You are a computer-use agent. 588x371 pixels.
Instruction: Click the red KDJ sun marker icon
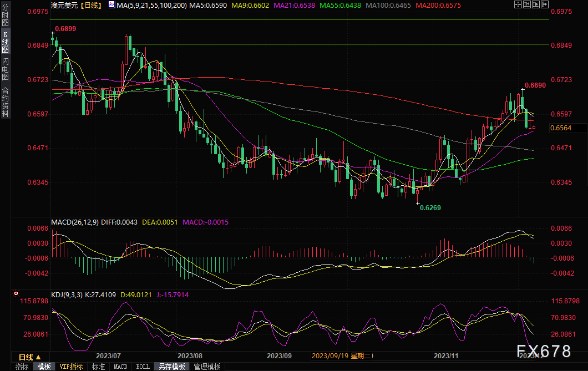point(16,293)
